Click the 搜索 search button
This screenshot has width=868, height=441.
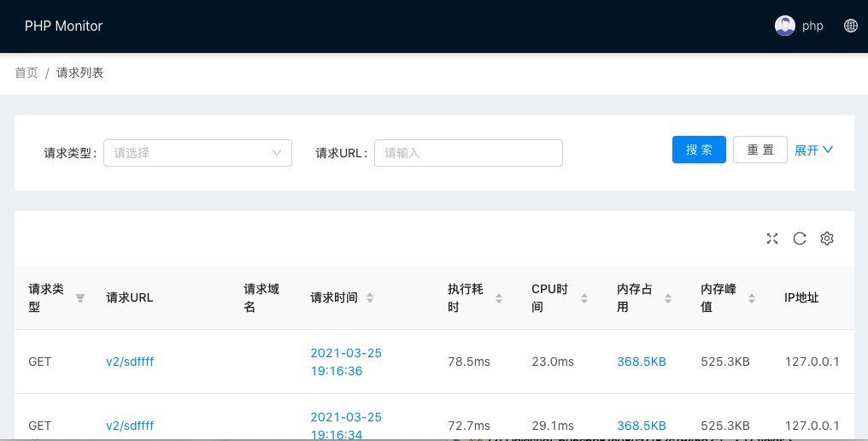699,150
